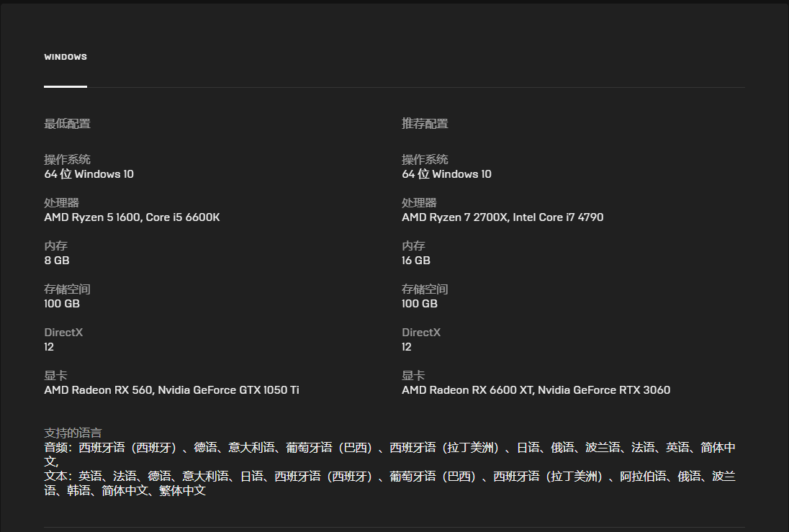Screen dimensions: 789x532
Task: Click AMD Ryzen 7 2700X, Intel Core i7 4790 text
Action: pyautogui.click(x=502, y=217)
